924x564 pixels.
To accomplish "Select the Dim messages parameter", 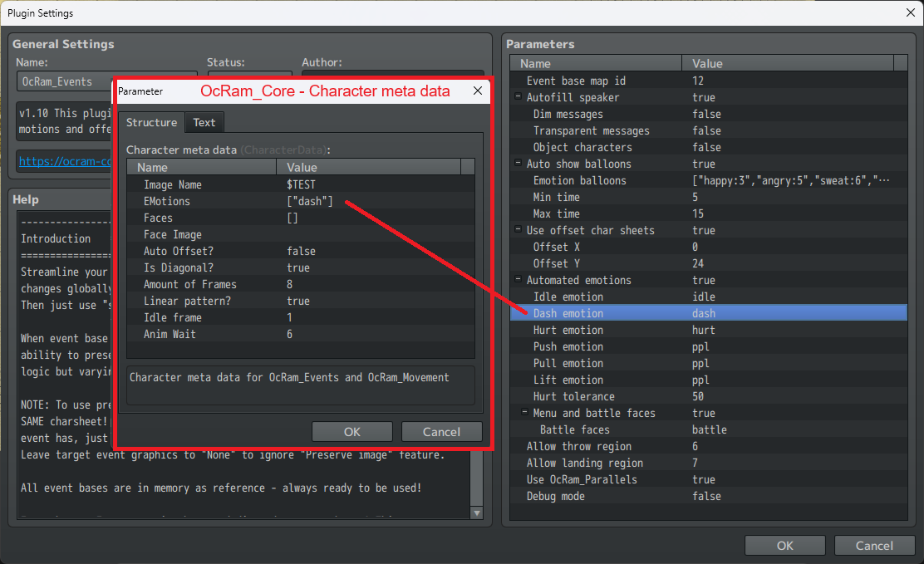I will tap(708, 114).
